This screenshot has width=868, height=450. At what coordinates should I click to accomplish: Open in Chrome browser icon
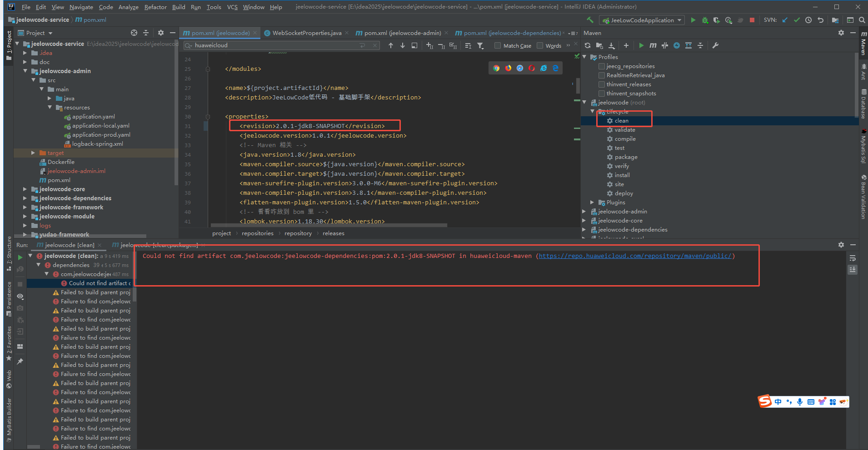496,68
